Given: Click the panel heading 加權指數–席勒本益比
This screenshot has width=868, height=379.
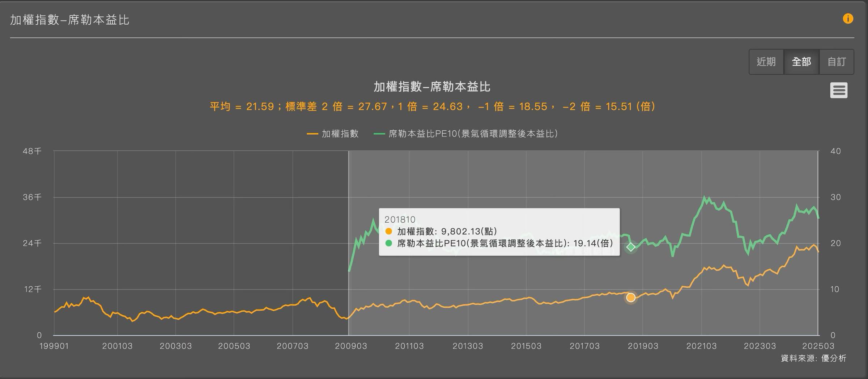Looking at the screenshot, I should pyautogui.click(x=69, y=20).
